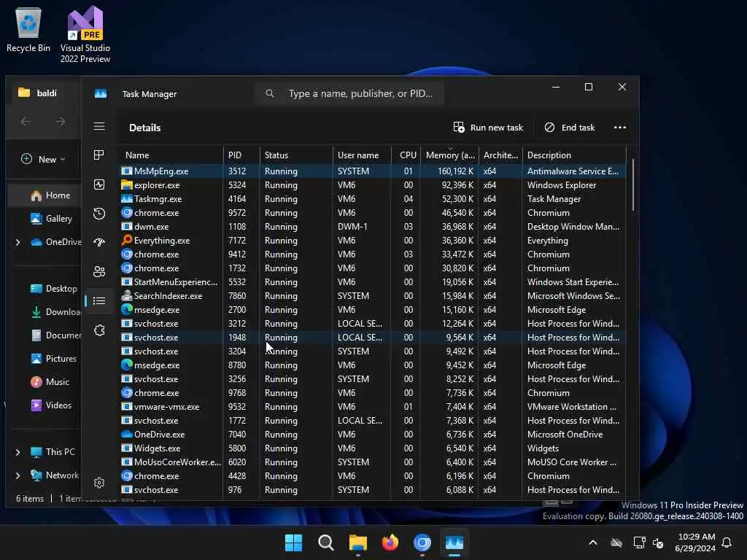
Task: Open Processes page in Task Manager sidebar
Action: coord(99,155)
